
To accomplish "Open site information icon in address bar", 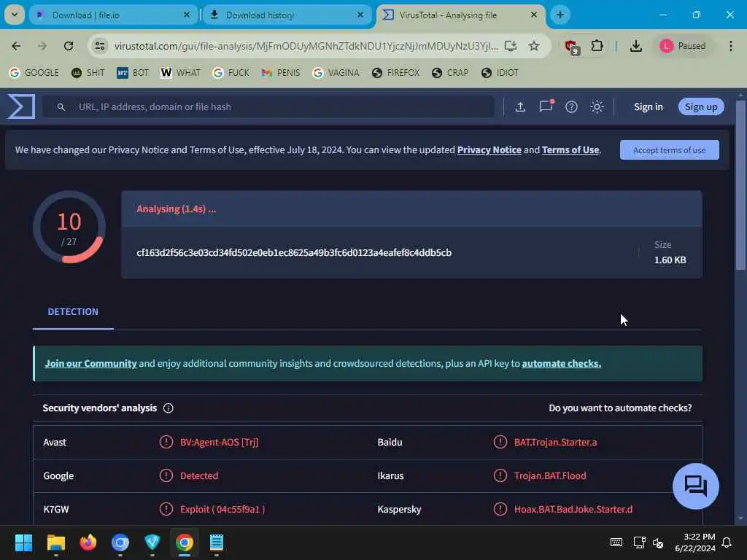I will tap(99, 46).
